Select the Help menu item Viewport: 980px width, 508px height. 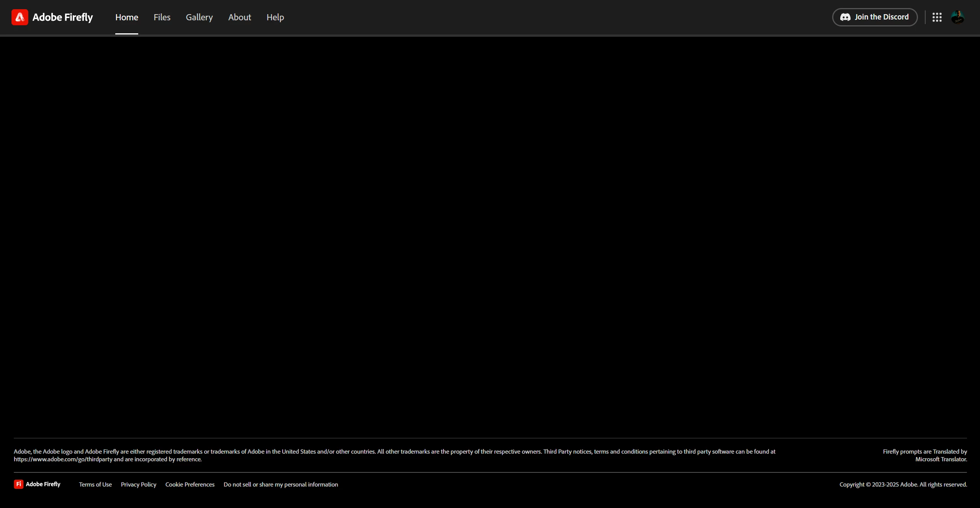coord(275,17)
